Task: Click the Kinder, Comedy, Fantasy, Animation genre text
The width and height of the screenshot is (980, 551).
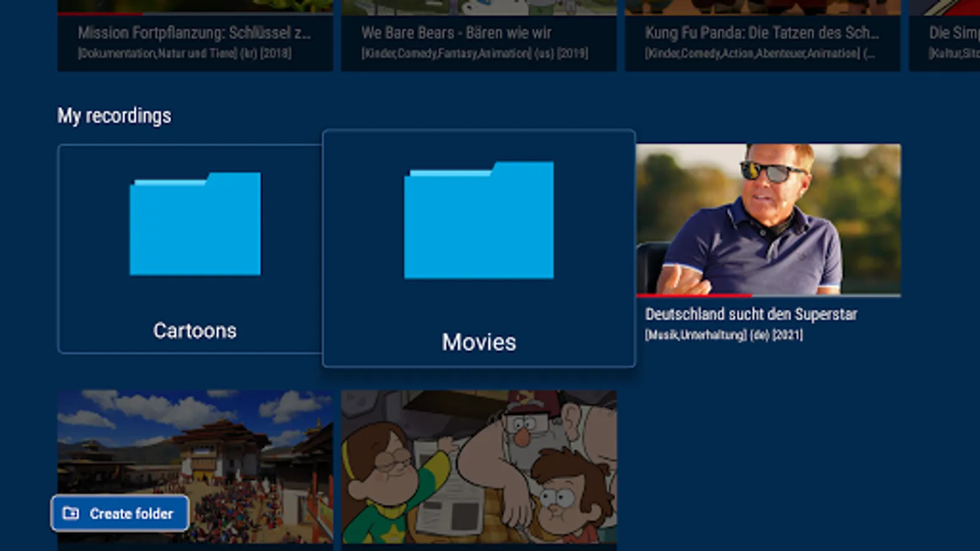Action: (x=475, y=53)
